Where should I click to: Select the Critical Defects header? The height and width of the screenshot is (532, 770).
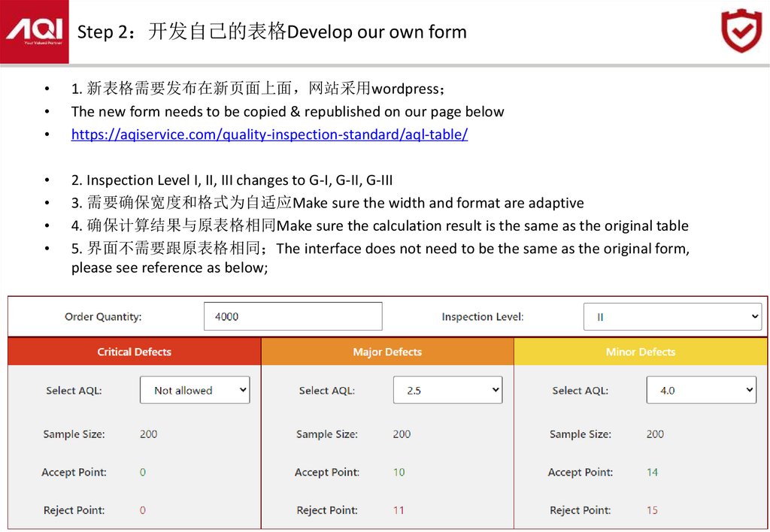pos(135,352)
